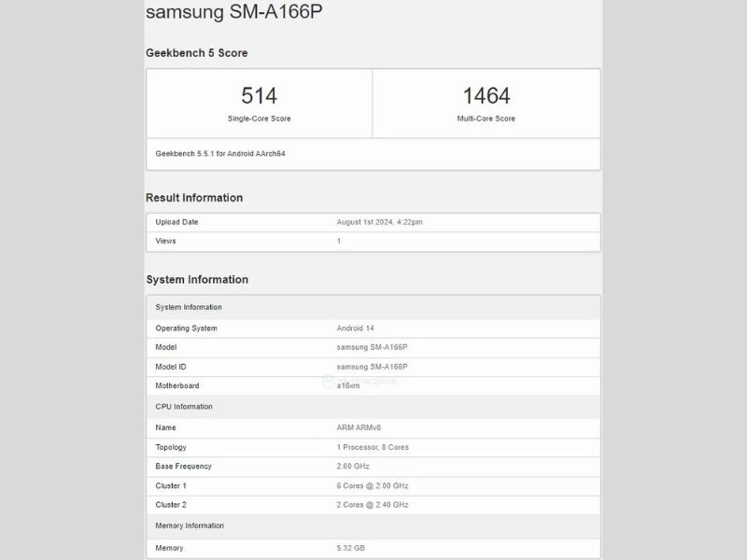Click the Single-Core Score label

259,119
